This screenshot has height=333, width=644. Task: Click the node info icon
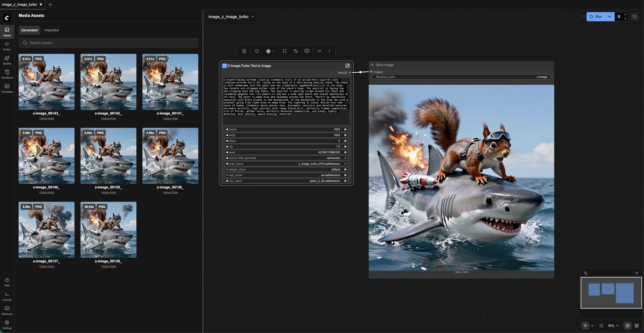pyautogui.click(x=256, y=51)
